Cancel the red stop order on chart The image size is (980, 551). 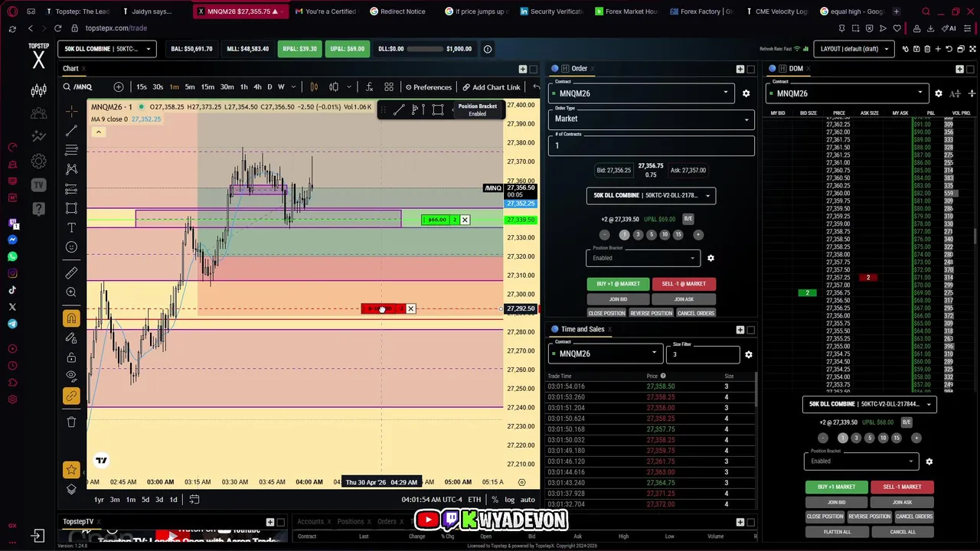[410, 309]
